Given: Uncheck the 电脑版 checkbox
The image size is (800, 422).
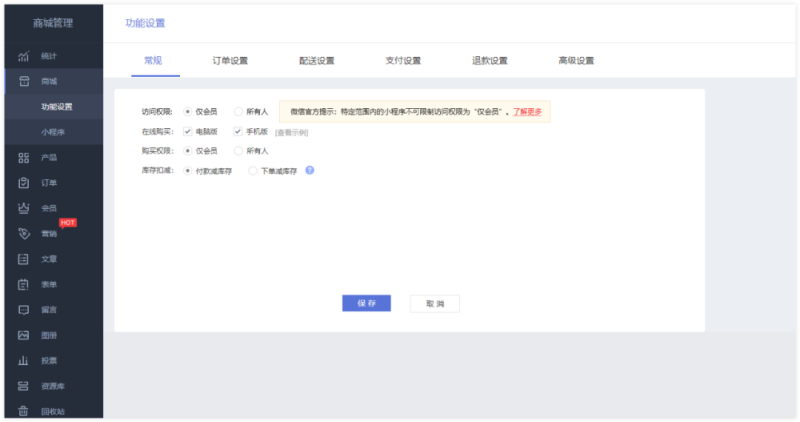Looking at the screenshot, I should tap(188, 131).
